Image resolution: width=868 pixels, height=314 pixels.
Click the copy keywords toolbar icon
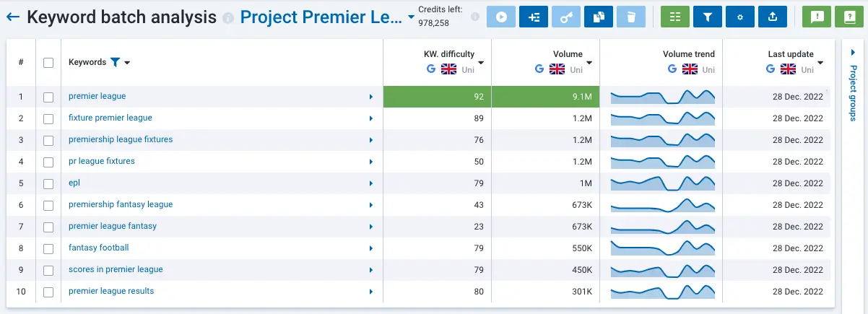coord(598,17)
